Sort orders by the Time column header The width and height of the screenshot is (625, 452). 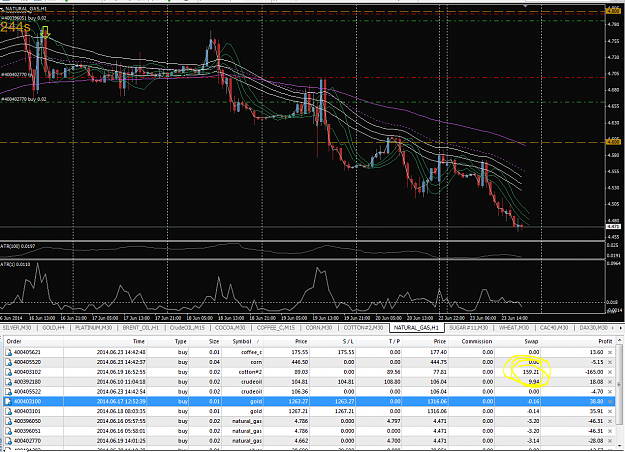coord(106,342)
